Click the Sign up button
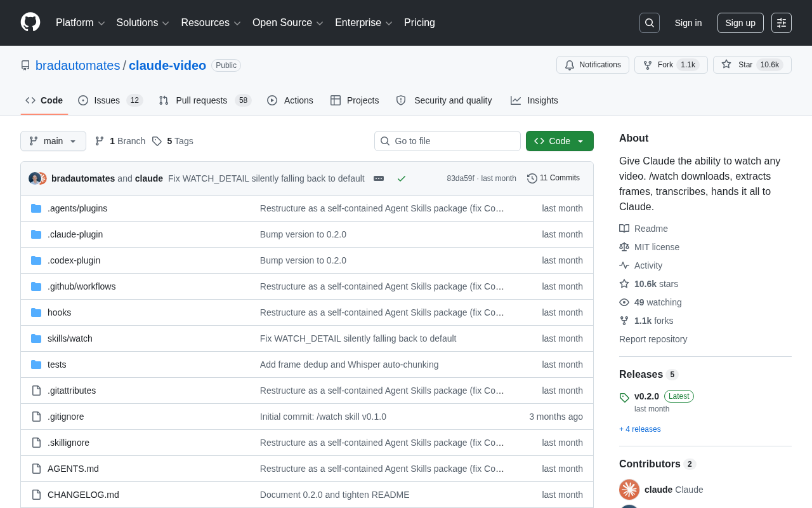 [x=740, y=23]
